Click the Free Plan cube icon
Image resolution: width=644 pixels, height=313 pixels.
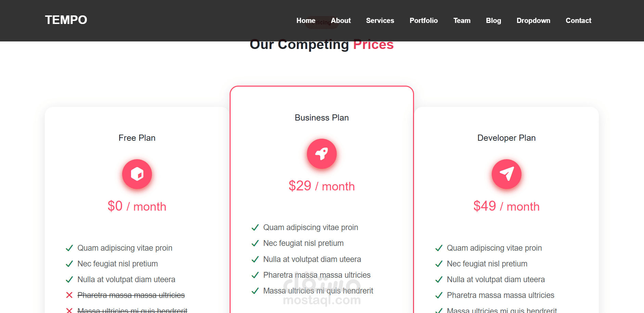(137, 174)
